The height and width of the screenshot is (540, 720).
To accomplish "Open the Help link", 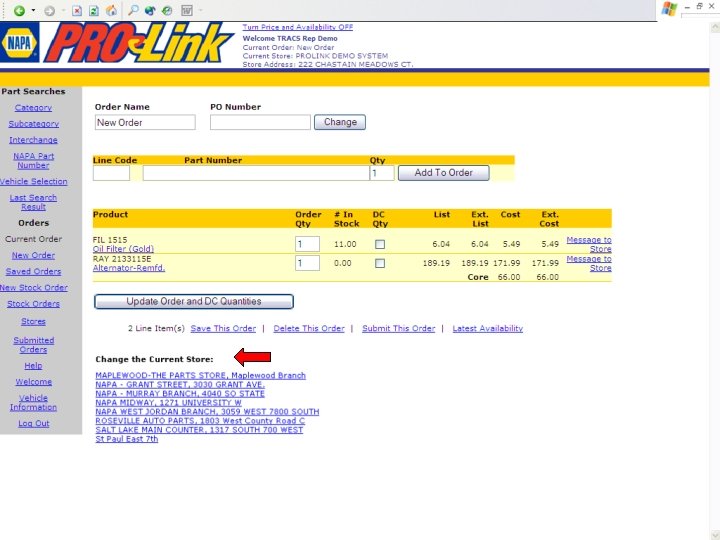I will click(x=33, y=366).
